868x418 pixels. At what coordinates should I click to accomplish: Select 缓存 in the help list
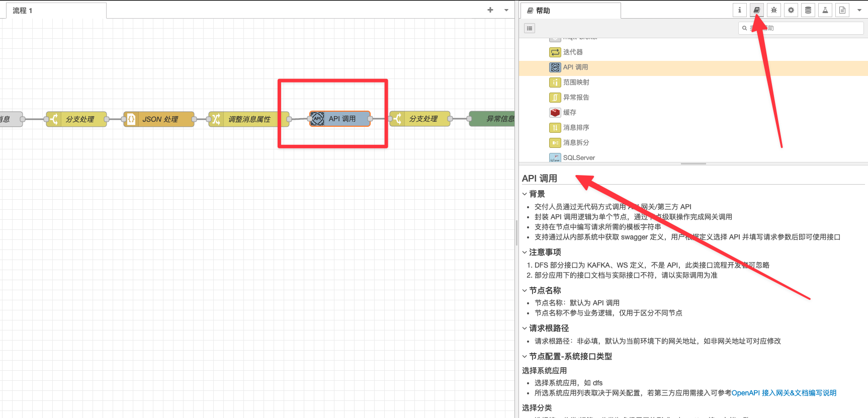(569, 113)
